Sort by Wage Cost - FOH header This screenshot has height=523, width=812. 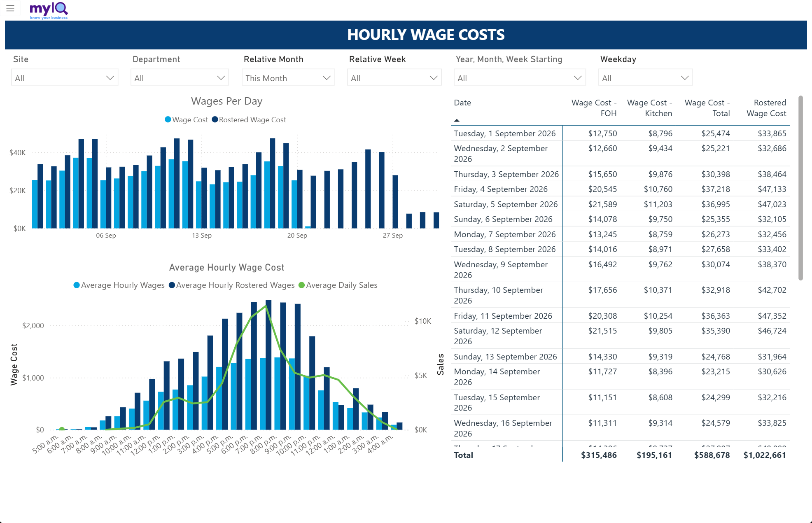594,108
